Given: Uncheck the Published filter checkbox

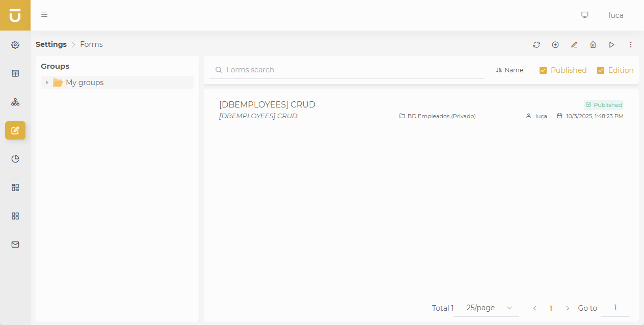Looking at the screenshot, I should tap(543, 70).
